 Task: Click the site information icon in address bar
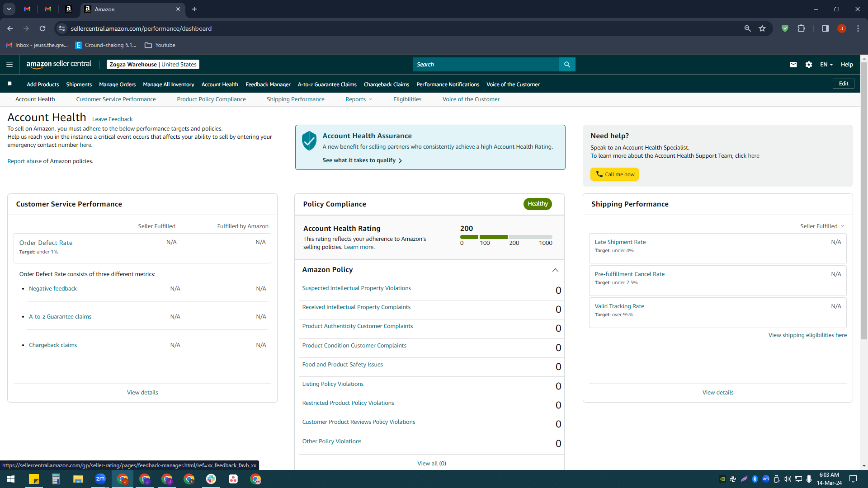[x=62, y=28]
